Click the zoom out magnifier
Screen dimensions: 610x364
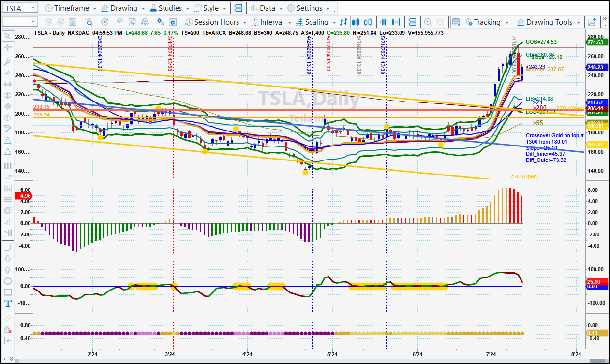[440, 22]
